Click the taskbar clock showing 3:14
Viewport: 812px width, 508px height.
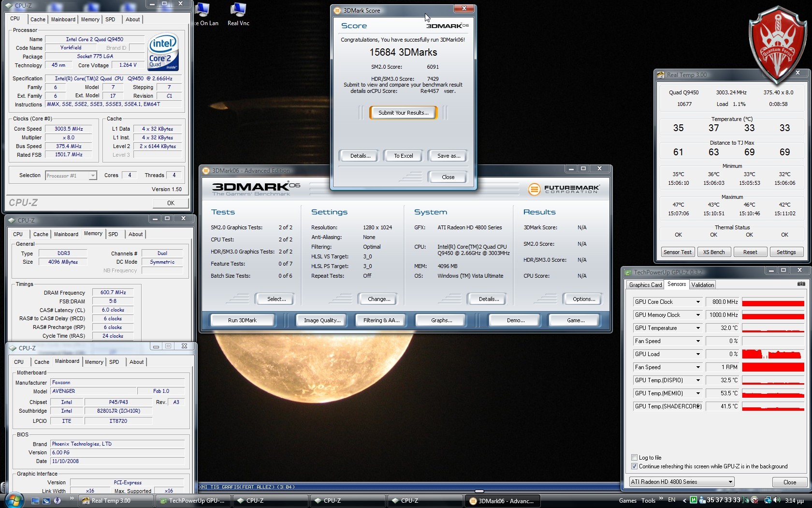(794, 501)
